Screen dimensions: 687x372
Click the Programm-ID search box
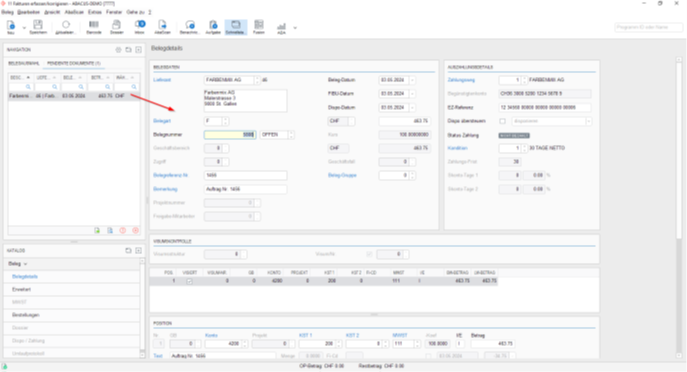pos(648,27)
